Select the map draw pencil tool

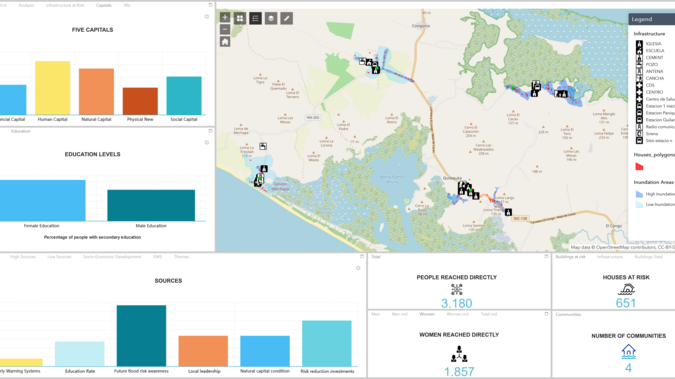pyautogui.click(x=287, y=18)
